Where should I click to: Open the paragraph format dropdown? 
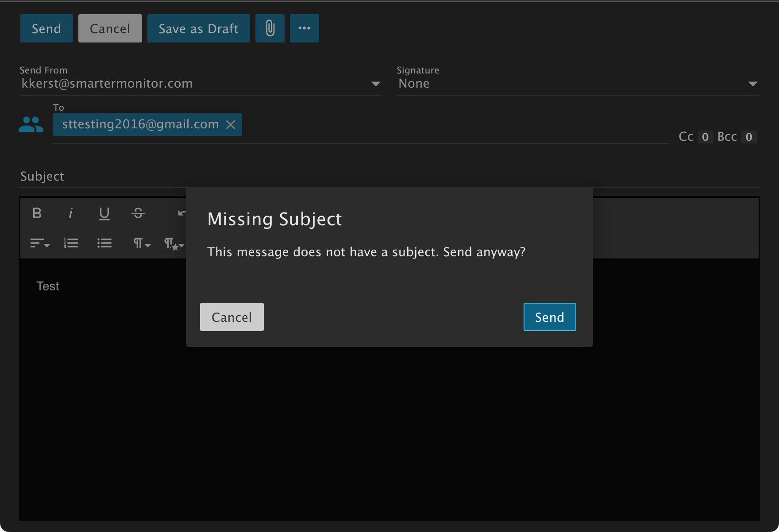(x=142, y=243)
